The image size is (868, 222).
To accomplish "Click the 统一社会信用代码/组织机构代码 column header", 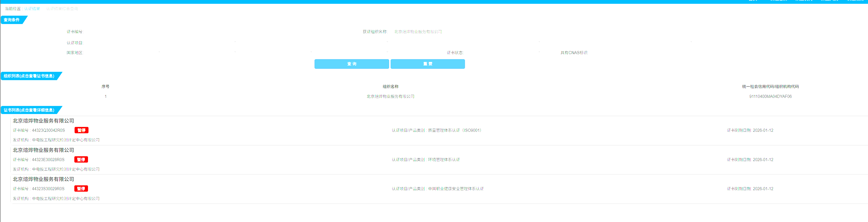I will 770,86.
